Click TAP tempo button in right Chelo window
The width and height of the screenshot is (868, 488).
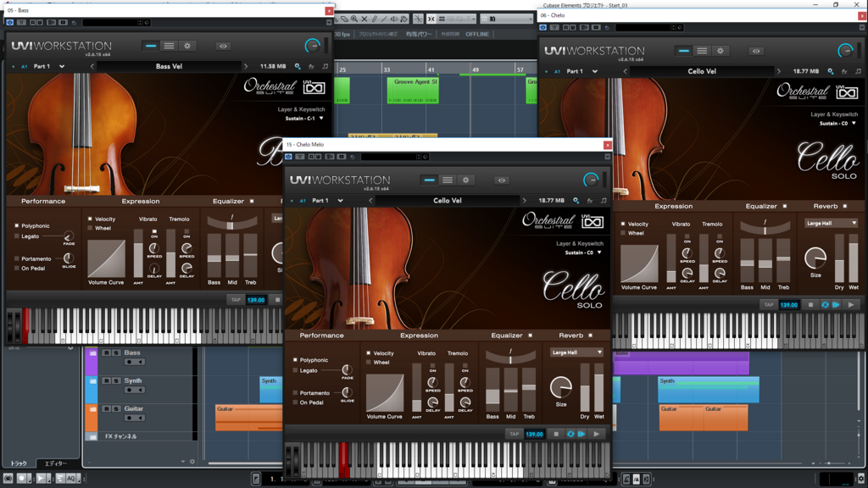click(769, 305)
